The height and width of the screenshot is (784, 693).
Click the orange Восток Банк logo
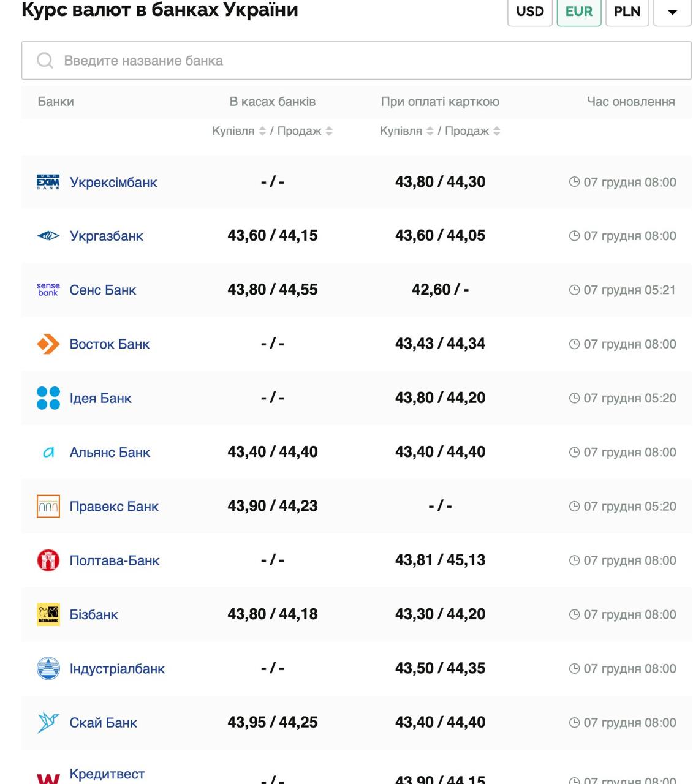tap(48, 344)
